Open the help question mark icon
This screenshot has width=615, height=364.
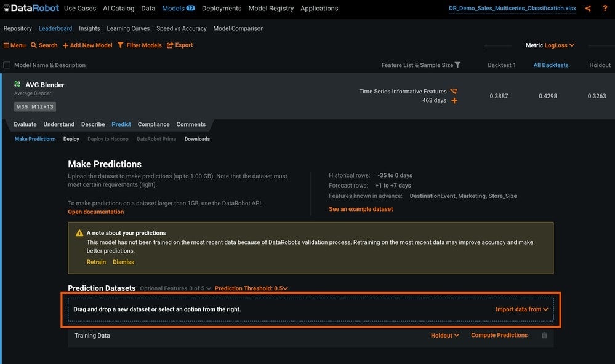click(x=605, y=8)
